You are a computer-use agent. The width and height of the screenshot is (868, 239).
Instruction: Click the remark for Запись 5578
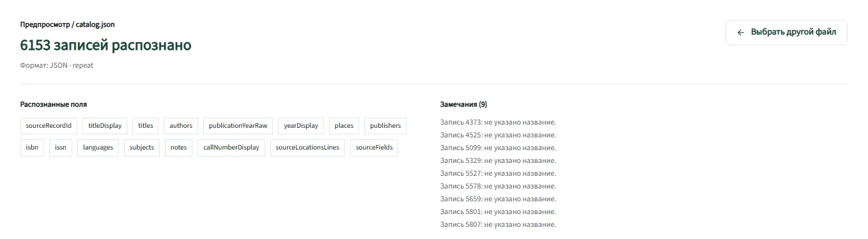coord(498,186)
